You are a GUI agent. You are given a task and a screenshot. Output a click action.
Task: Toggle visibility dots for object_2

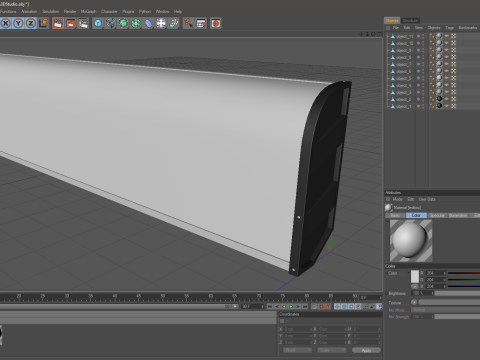click(x=423, y=99)
